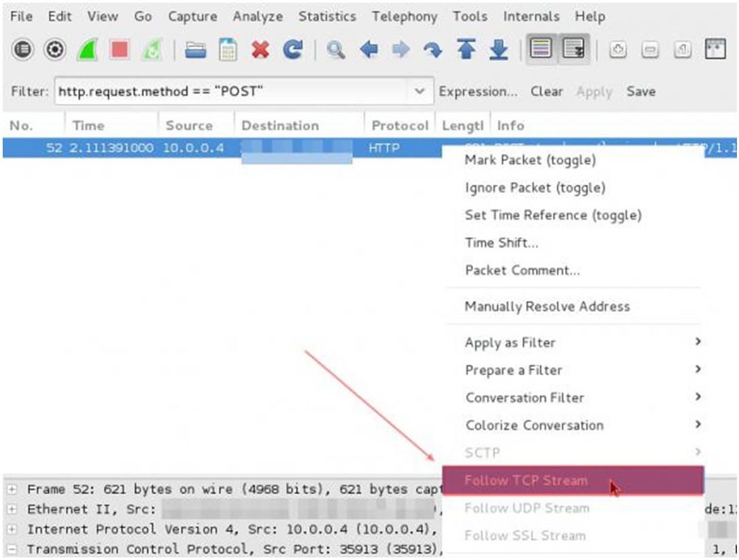Save the display filter
This screenshot has width=739, height=560.
pos(642,92)
